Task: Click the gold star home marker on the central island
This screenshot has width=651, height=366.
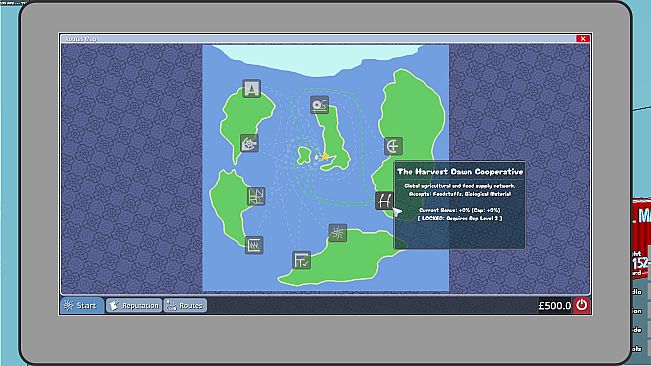Action: coord(325,157)
